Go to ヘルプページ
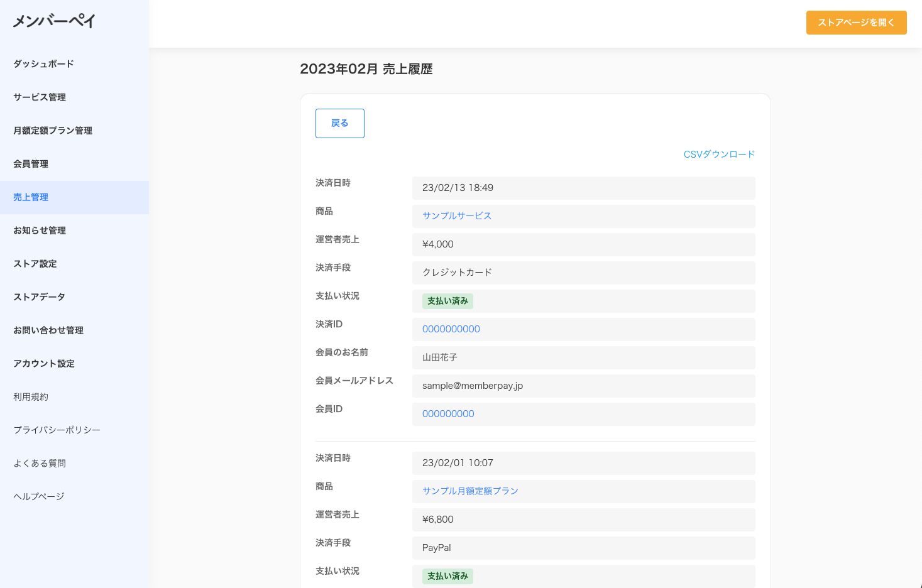 pyautogui.click(x=39, y=497)
